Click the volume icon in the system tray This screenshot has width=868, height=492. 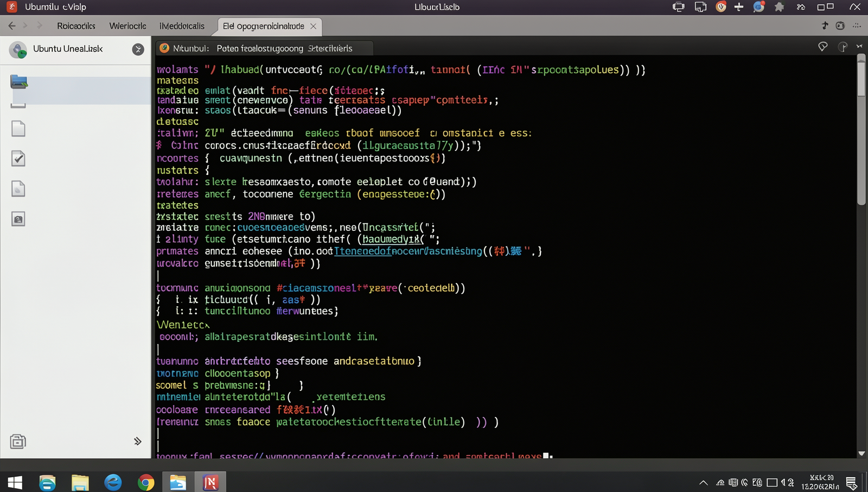pyautogui.click(x=784, y=482)
